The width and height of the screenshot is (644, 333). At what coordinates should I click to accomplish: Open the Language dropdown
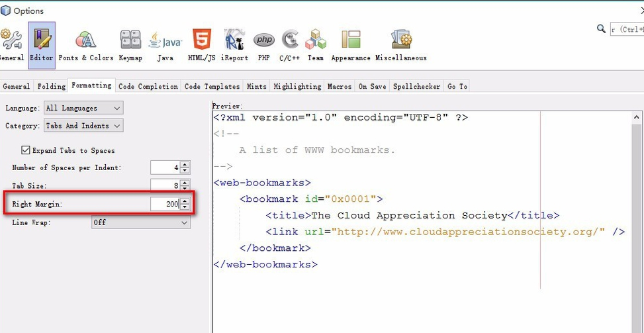click(x=83, y=108)
